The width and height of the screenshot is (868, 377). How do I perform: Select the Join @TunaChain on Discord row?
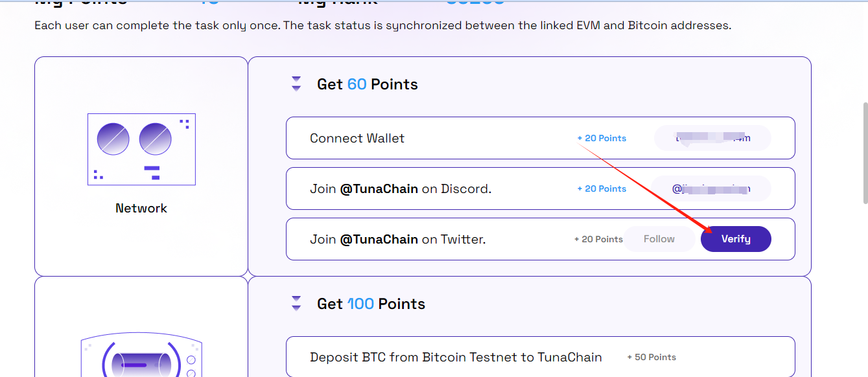(x=540, y=188)
